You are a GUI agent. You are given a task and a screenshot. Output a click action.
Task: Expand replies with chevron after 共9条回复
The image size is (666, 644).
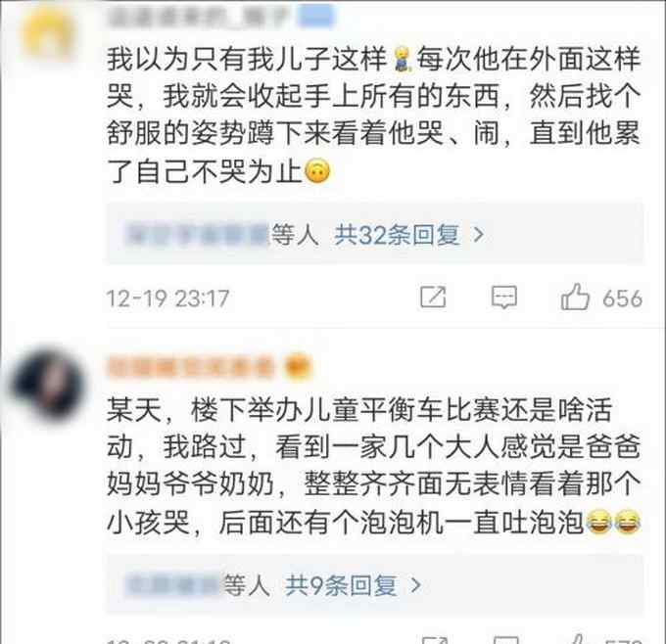(x=415, y=585)
